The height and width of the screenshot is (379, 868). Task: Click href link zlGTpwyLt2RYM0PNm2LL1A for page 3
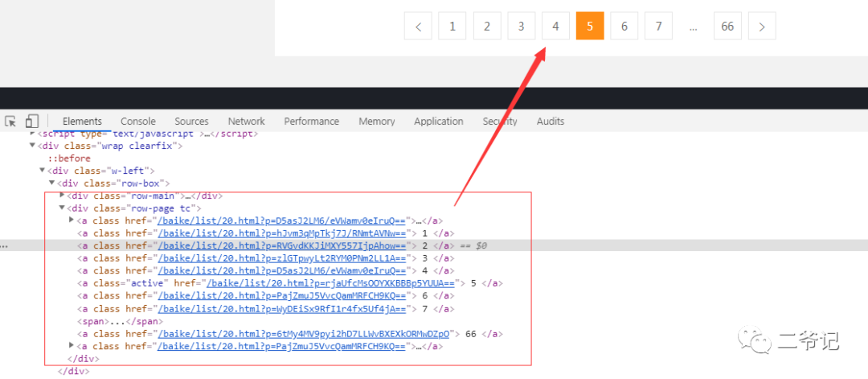(x=282, y=258)
